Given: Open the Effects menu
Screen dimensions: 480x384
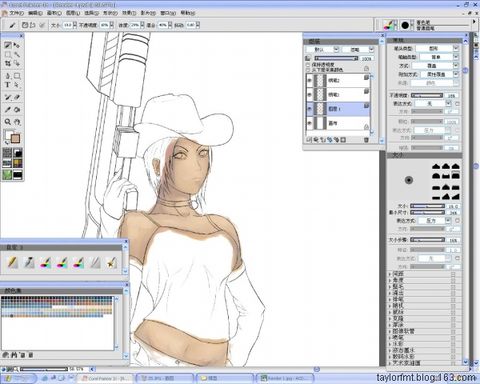Looking at the screenshot, I should (129, 13).
